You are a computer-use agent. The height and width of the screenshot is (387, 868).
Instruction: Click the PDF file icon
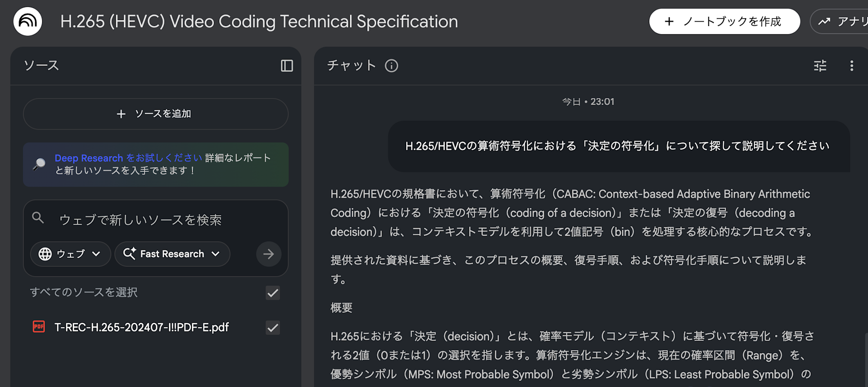[x=39, y=327]
